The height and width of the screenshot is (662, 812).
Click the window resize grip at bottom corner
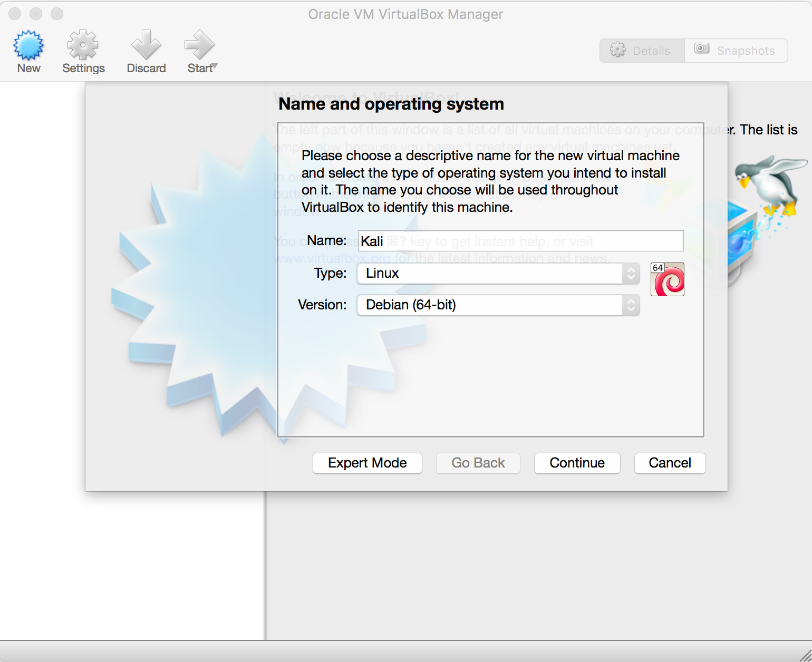point(805,655)
